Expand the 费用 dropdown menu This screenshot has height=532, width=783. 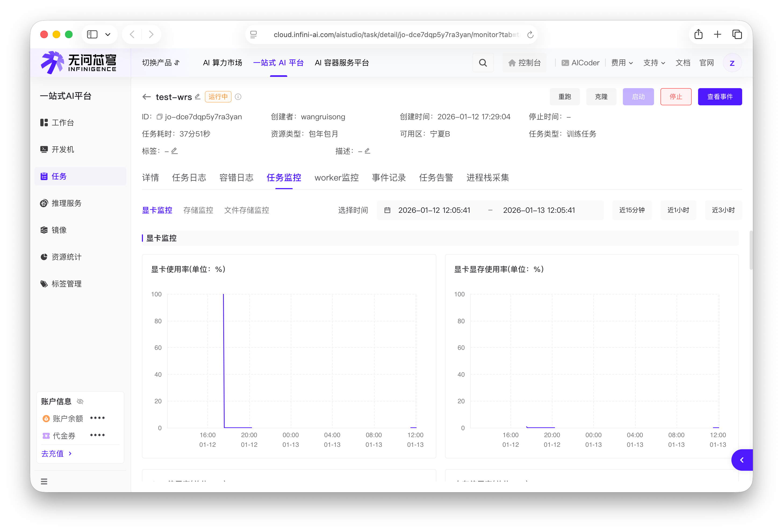[622, 63]
